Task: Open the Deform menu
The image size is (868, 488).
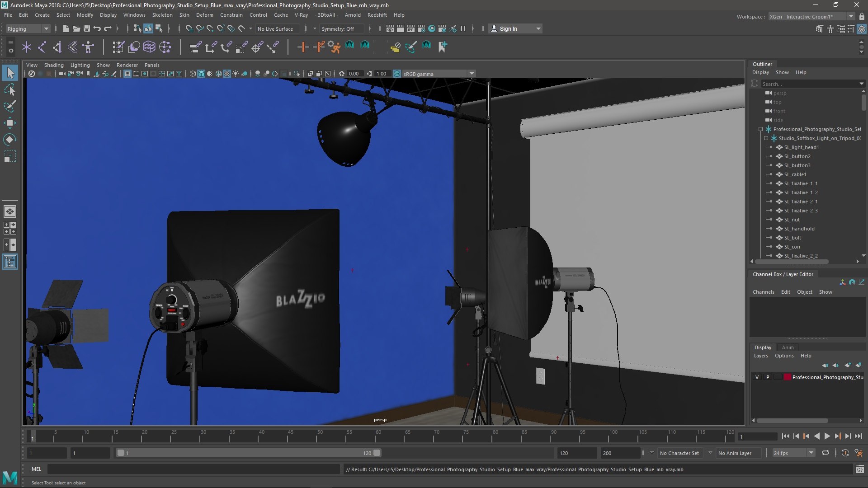Action: pyautogui.click(x=204, y=15)
